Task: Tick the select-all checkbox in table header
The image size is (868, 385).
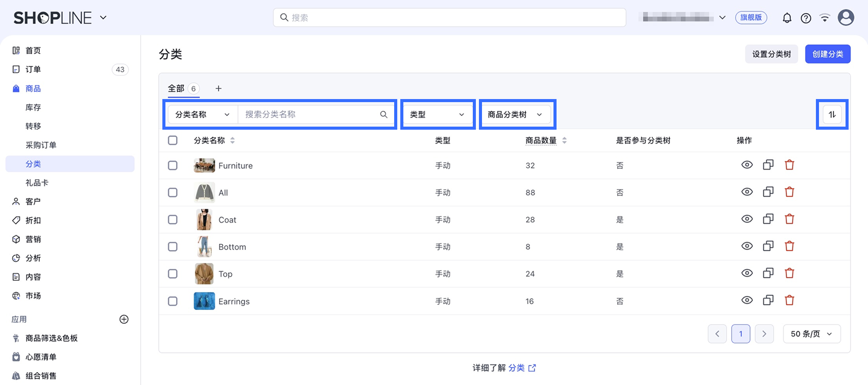Action: (173, 140)
